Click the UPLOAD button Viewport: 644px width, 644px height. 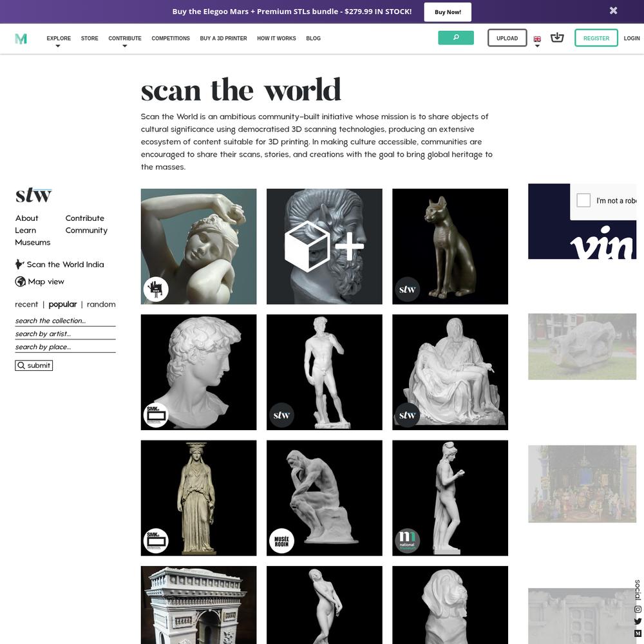click(x=507, y=38)
